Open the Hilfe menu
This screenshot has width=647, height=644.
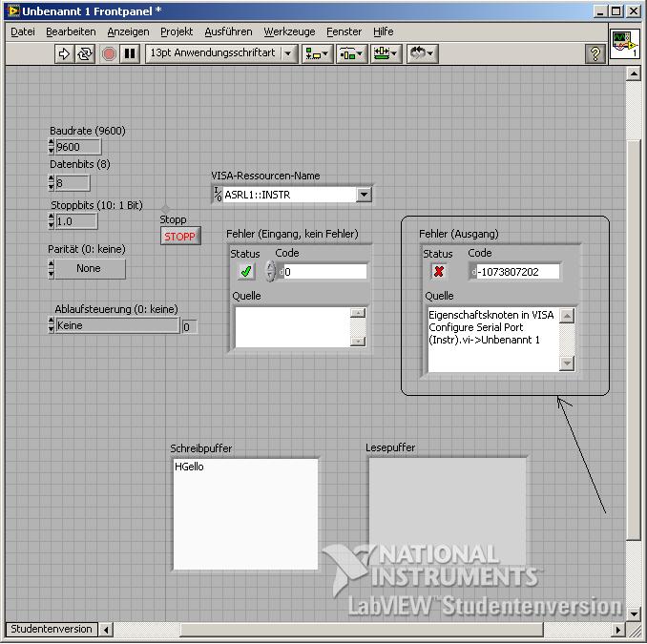(x=383, y=31)
